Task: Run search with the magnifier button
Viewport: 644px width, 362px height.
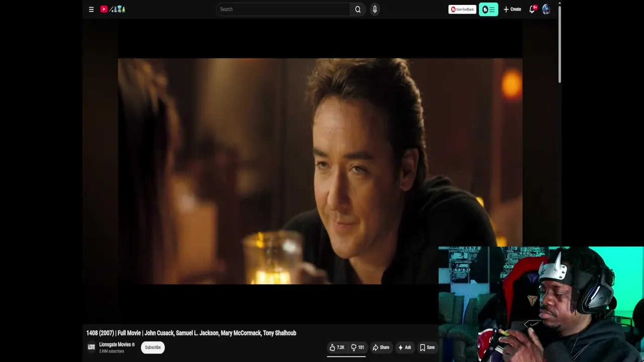Action: 358,9
